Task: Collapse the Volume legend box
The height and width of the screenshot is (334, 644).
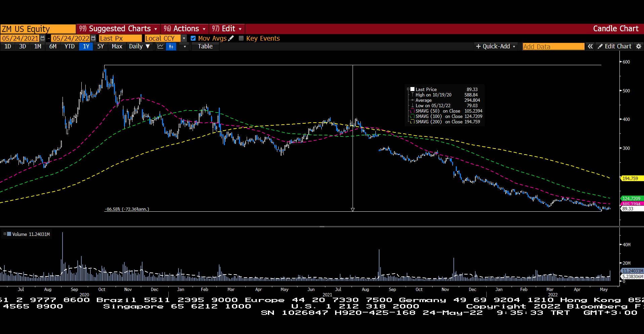Action: [x=5, y=234]
